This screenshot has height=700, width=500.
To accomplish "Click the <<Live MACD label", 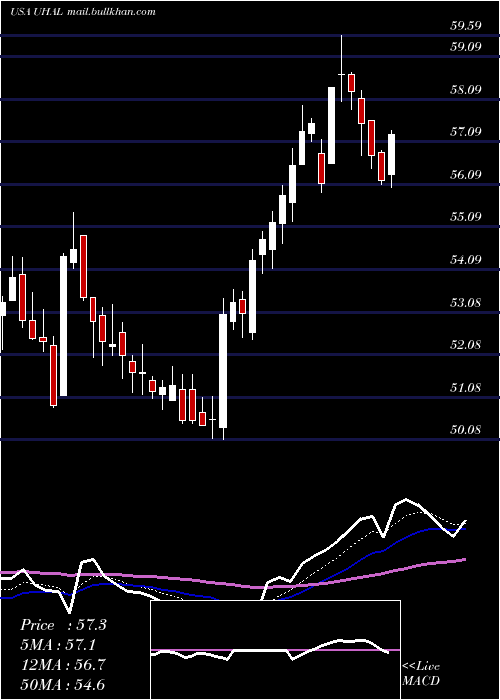I will coord(421,674).
